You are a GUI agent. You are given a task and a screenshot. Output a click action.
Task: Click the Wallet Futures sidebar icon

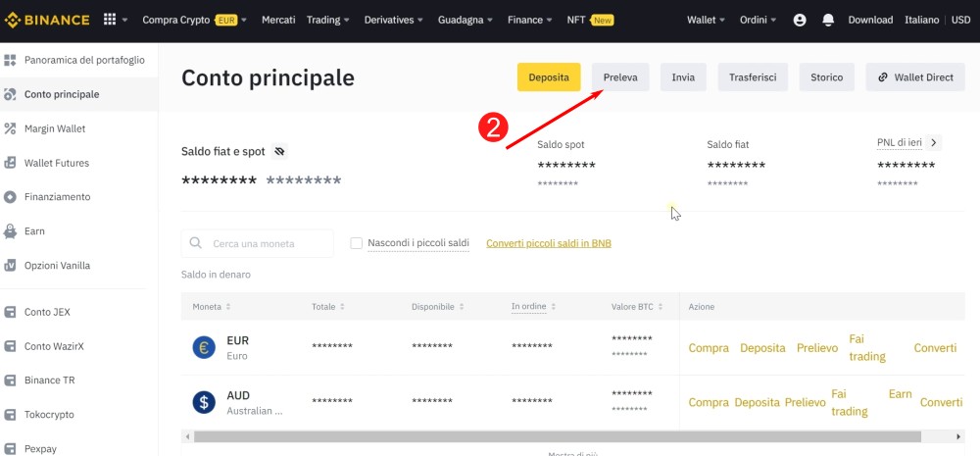pyautogui.click(x=10, y=163)
